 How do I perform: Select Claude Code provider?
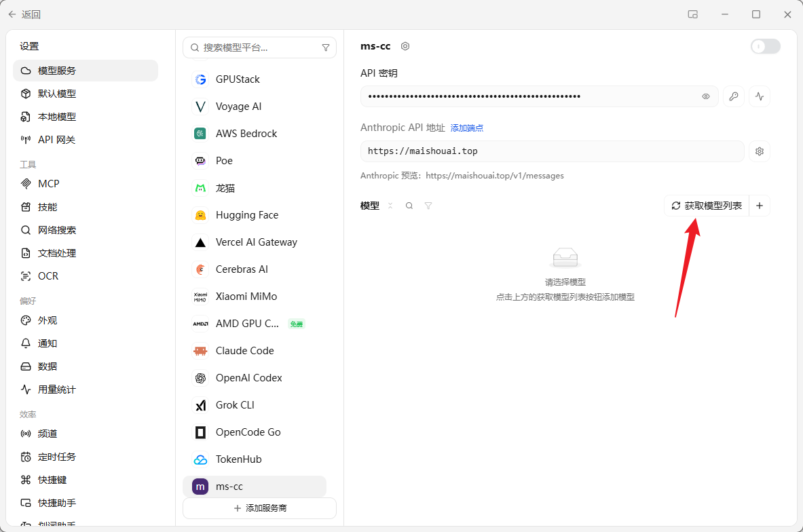point(255,351)
